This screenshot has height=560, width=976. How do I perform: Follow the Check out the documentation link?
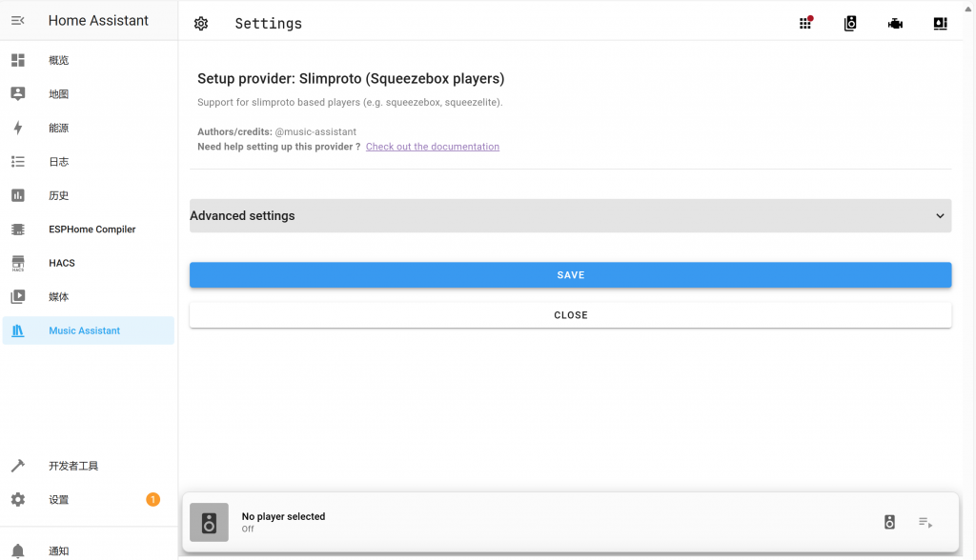click(432, 147)
